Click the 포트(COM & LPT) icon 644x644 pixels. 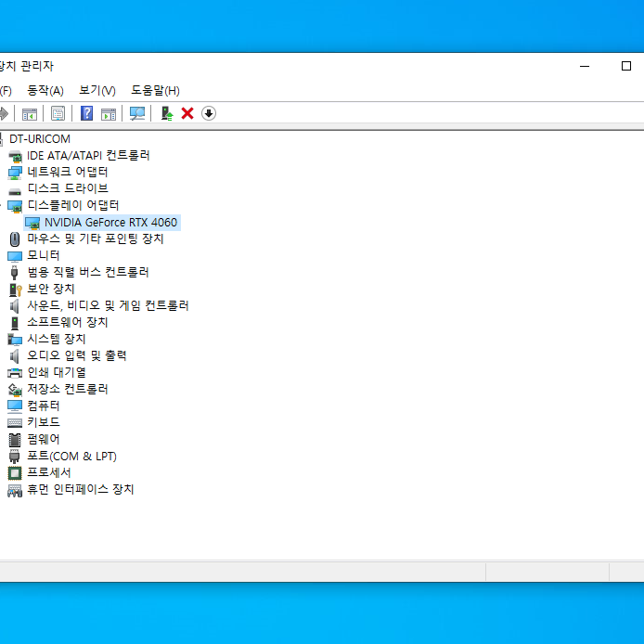tap(14, 457)
